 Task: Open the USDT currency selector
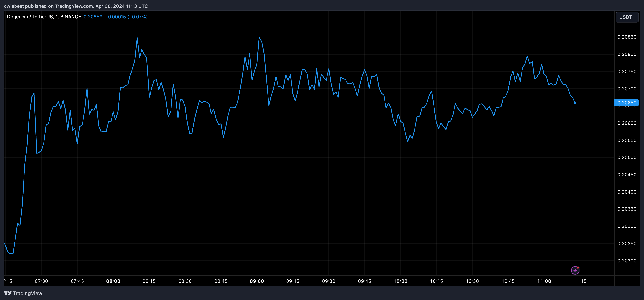pyautogui.click(x=627, y=17)
